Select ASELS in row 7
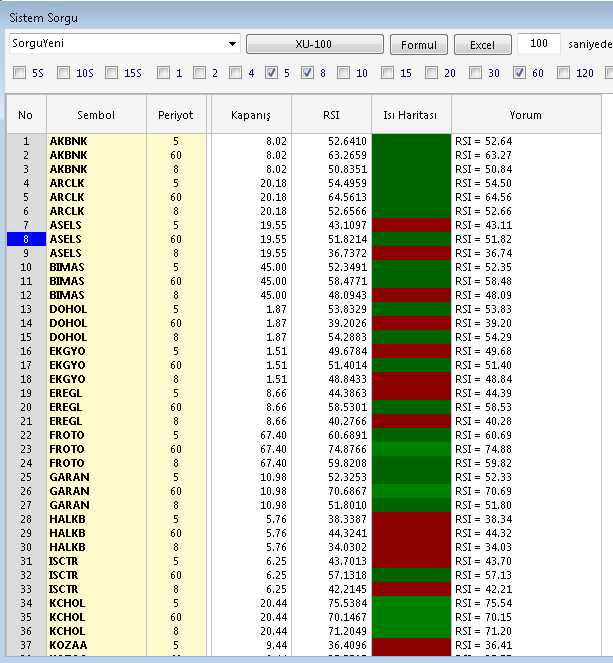Screen dimensions: 613x663 click(x=66, y=225)
